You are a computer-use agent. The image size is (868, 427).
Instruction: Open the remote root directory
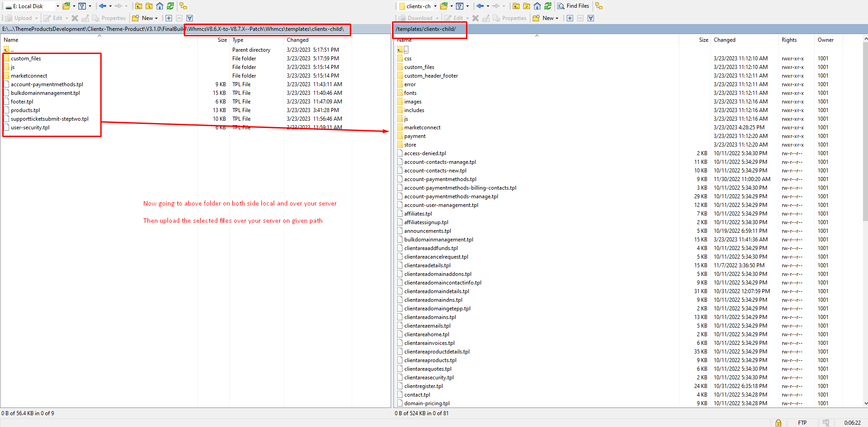tap(526, 6)
